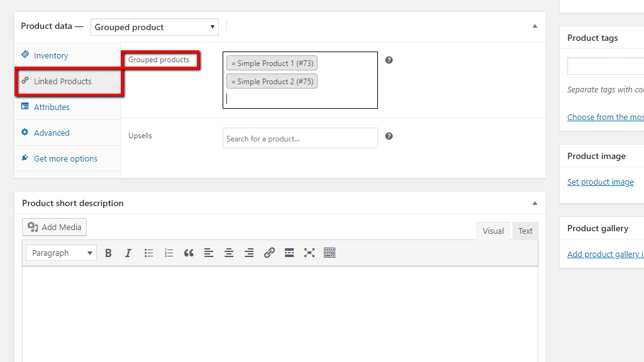Align text left in editor
The height and width of the screenshot is (362, 644).
tap(209, 253)
